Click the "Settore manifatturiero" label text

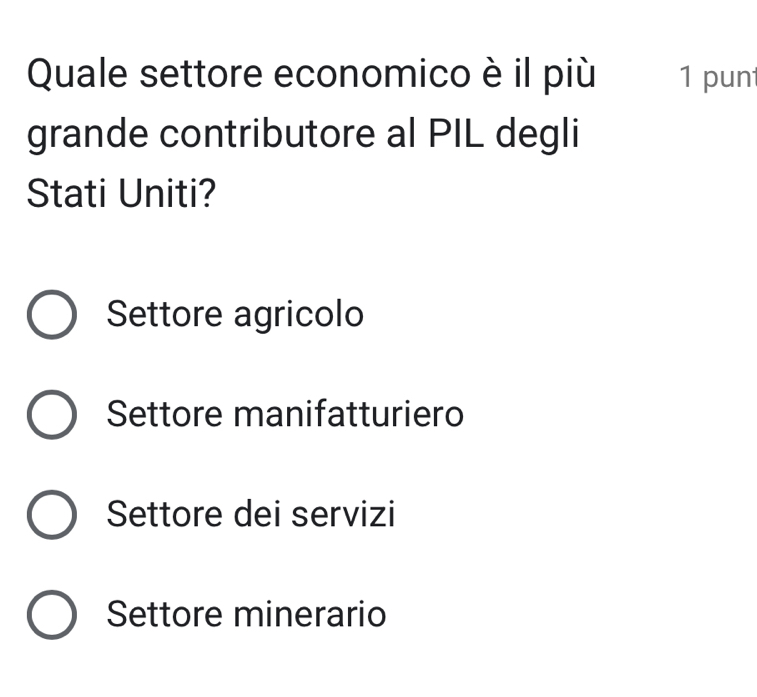285,413
